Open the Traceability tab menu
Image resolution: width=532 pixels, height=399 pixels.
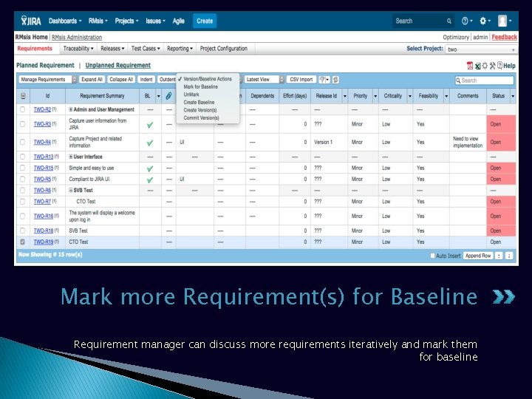tap(78, 49)
